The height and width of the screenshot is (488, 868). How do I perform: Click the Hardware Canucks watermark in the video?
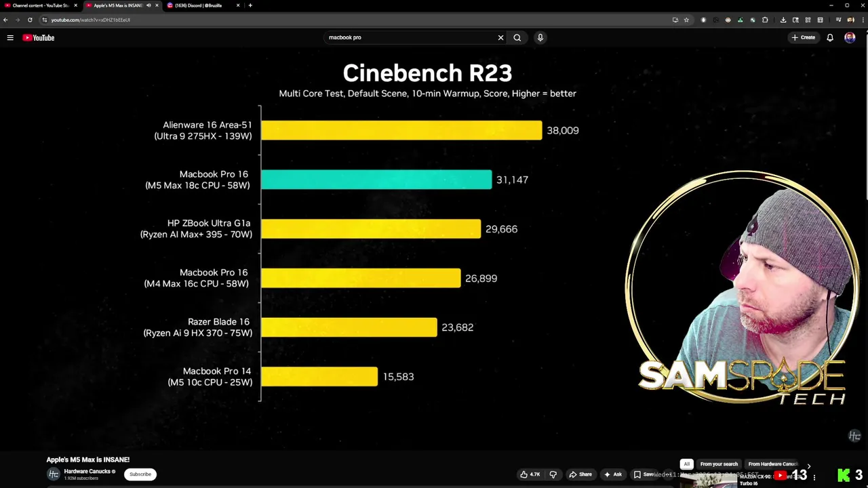tap(854, 436)
